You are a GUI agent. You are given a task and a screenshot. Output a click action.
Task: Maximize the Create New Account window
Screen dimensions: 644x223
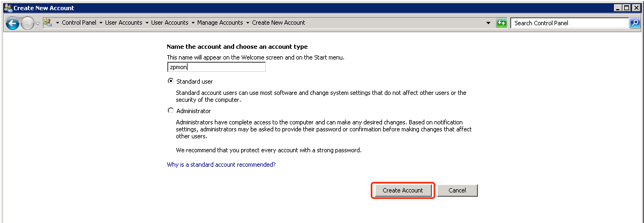pyautogui.click(x=626, y=8)
